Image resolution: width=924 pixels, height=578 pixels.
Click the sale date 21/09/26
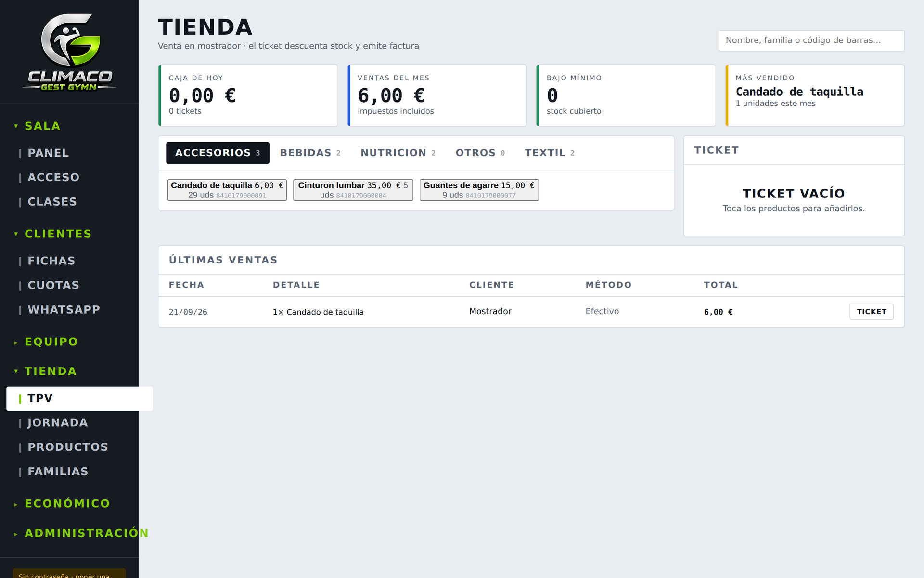[x=188, y=312]
